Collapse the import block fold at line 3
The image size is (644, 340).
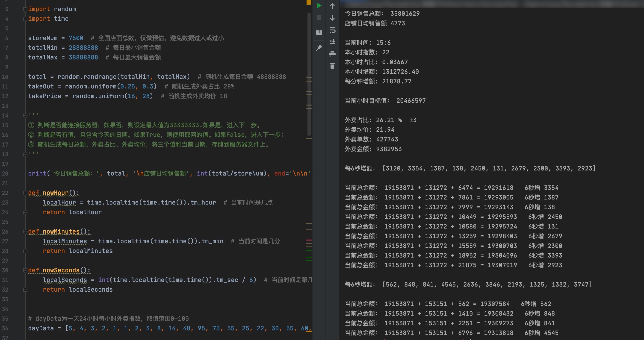click(x=25, y=9)
